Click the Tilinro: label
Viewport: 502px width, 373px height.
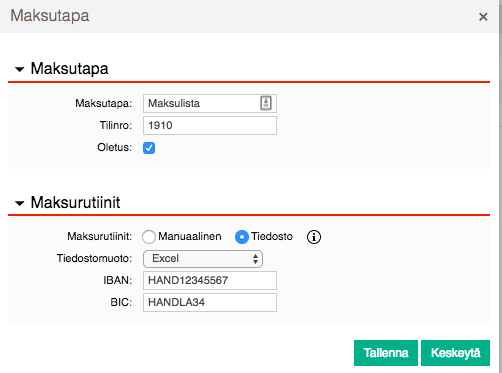pos(116,125)
